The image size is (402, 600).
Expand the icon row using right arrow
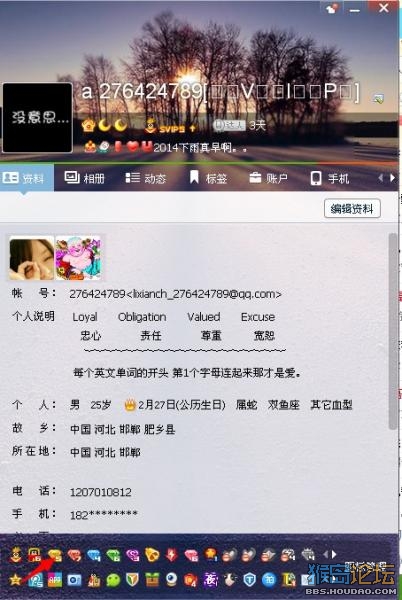[x=334, y=554]
